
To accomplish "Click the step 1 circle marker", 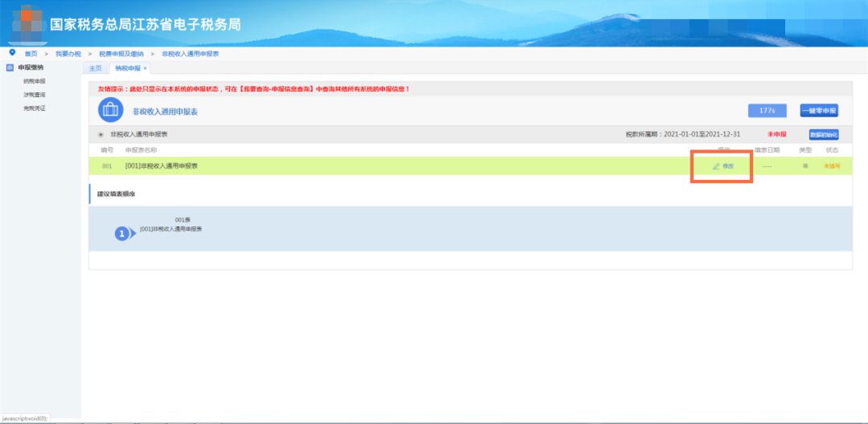I will [x=122, y=234].
